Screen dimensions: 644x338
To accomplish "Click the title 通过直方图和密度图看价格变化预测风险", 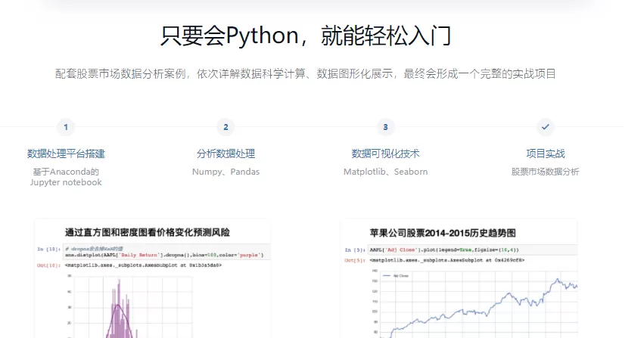I will point(147,233).
